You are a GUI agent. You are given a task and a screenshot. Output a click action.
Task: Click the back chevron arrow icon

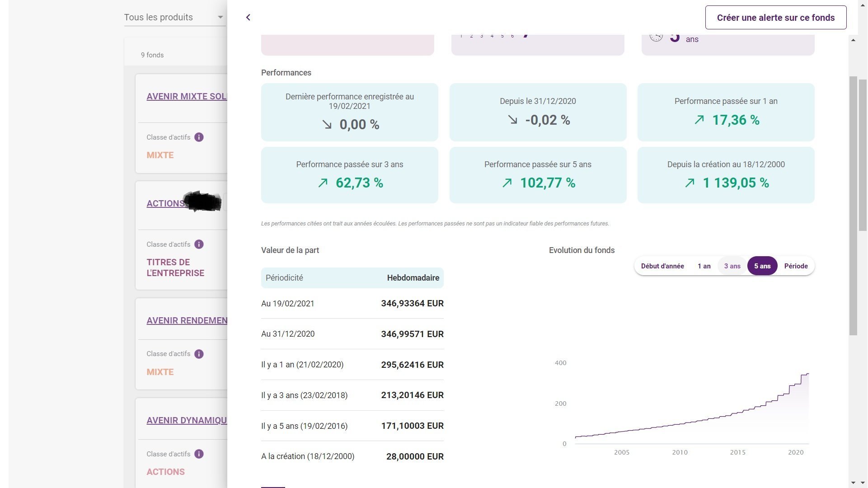248,17
